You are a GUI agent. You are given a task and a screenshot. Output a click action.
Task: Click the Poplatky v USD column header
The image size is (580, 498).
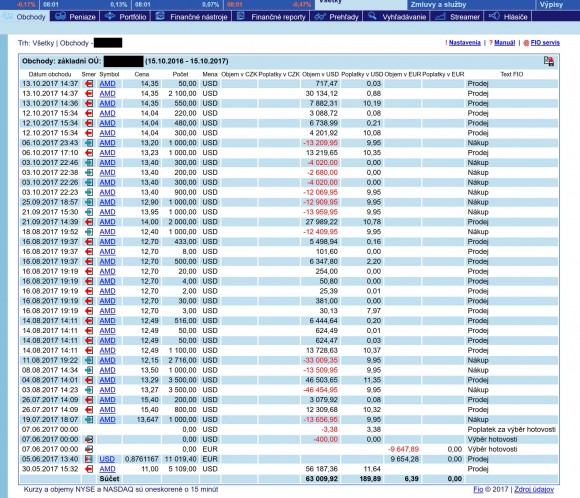(x=362, y=74)
